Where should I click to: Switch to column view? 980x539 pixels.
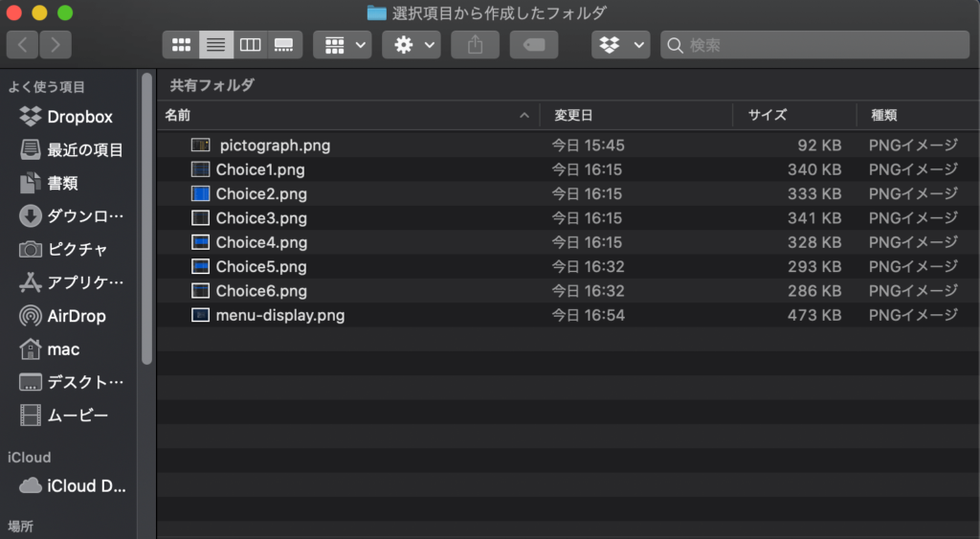pos(250,44)
